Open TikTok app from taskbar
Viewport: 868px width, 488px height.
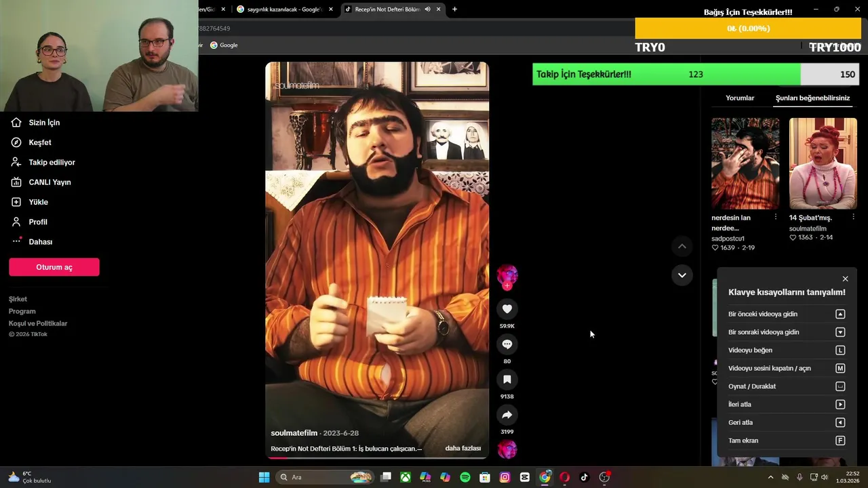coord(584,477)
